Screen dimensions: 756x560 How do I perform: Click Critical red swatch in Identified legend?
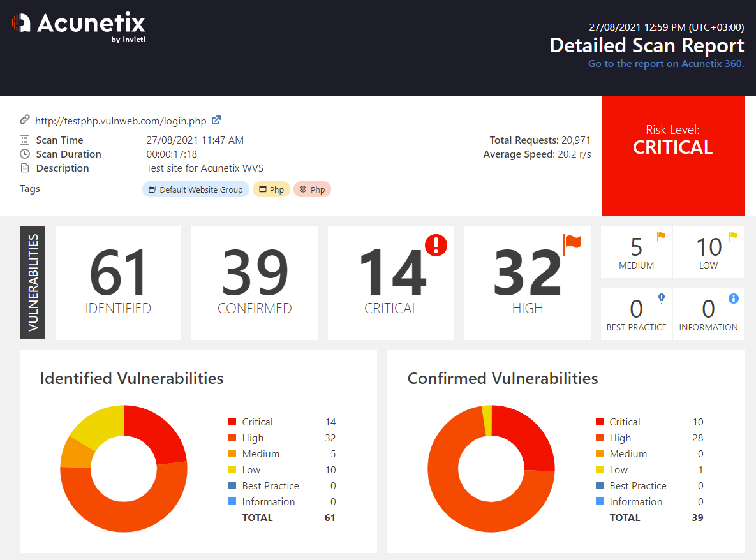[232, 422]
